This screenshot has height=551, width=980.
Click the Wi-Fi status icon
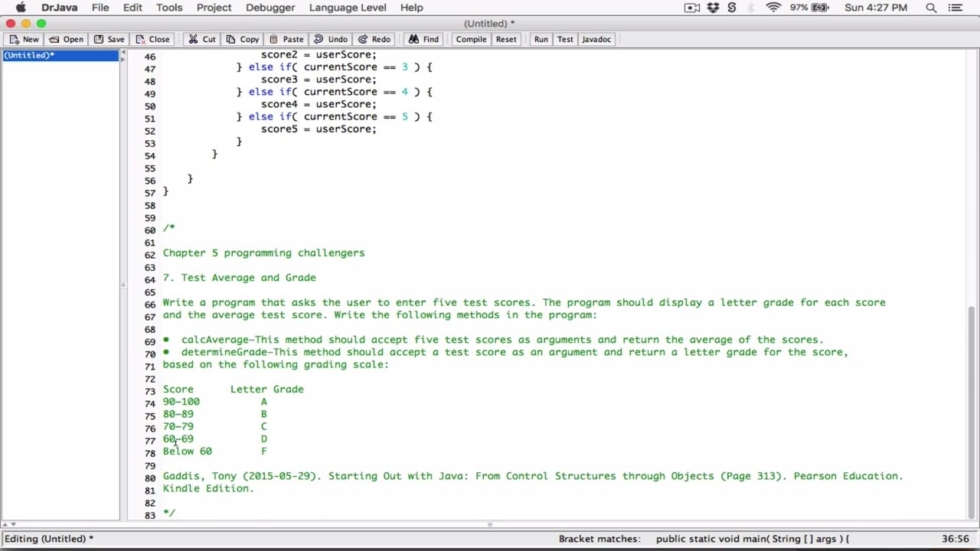tap(773, 8)
